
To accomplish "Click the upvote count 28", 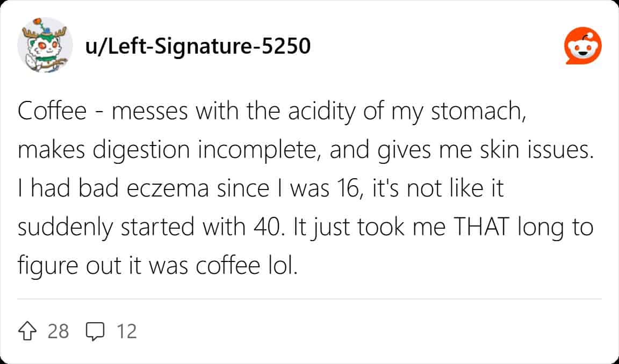I will 58,331.
